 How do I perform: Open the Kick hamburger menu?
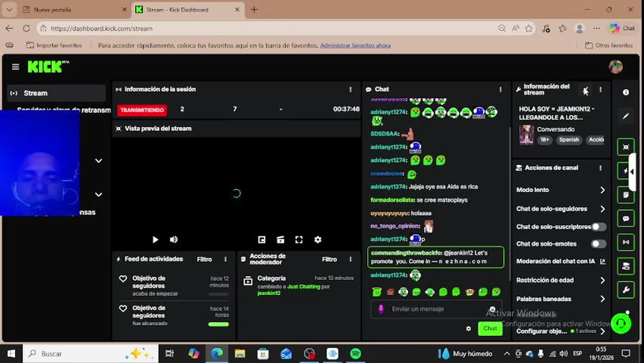point(16,67)
